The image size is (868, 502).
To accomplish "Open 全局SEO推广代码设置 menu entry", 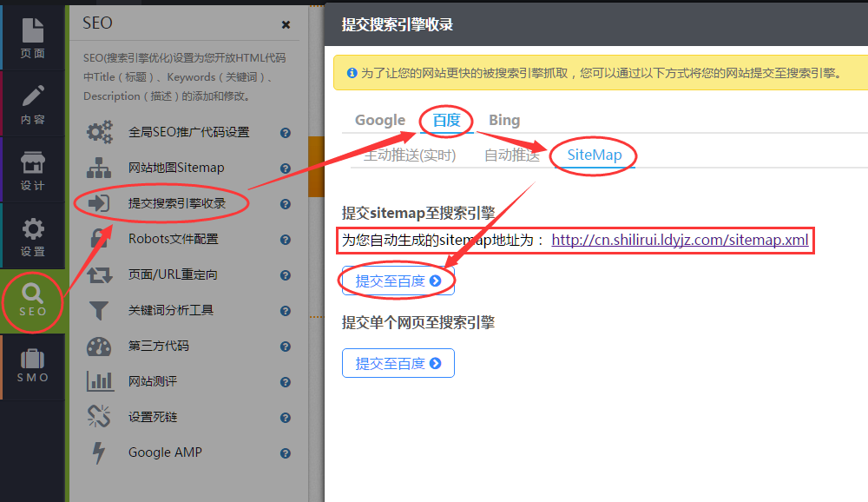I will tap(188, 132).
